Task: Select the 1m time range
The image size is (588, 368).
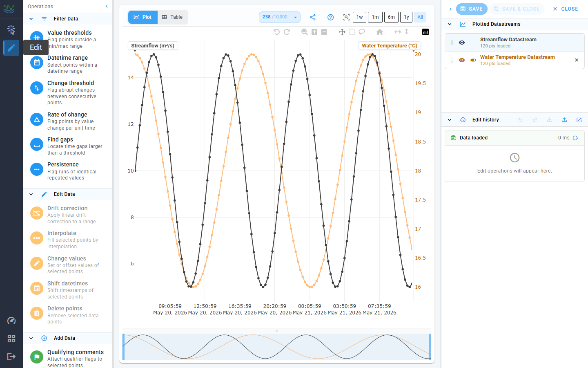Action: pos(375,17)
